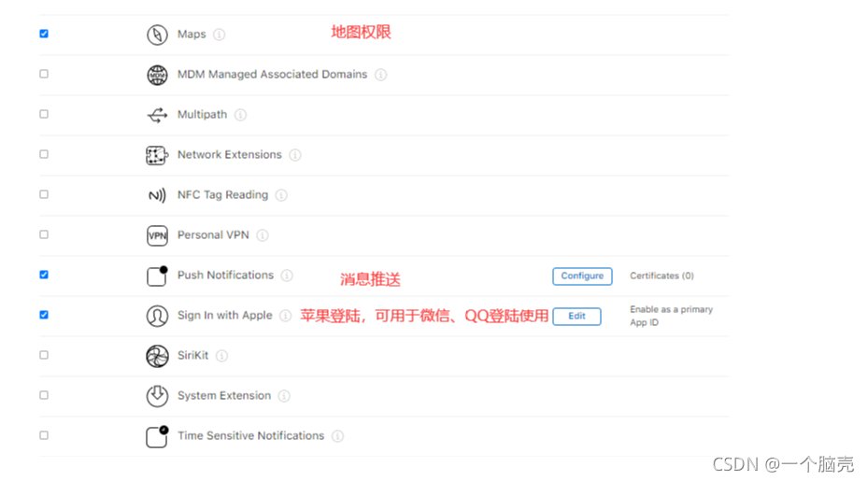
Task: Enable the Multipath checkbox
Action: coord(44,114)
